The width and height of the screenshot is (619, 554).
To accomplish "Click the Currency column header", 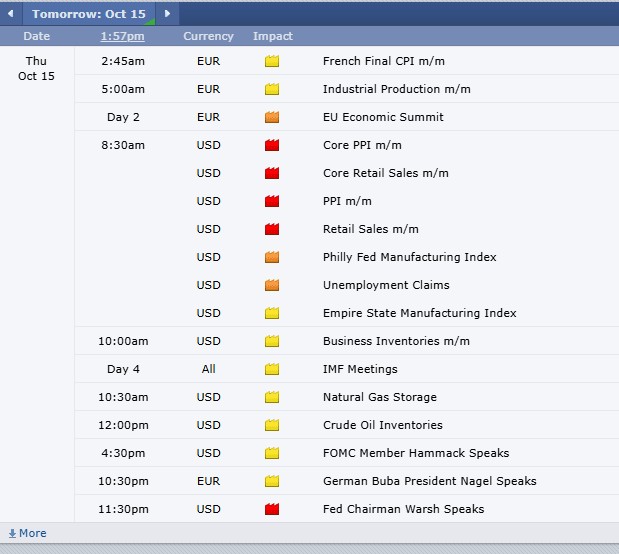I will 208,36.
